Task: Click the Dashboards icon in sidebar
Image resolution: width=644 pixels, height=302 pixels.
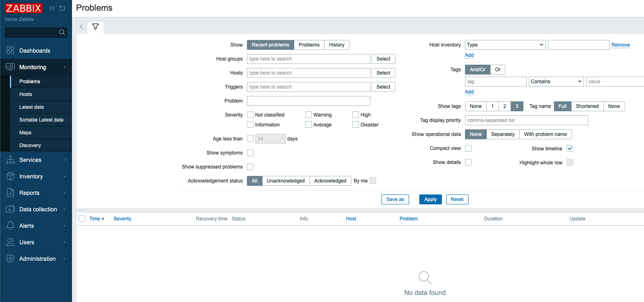Action: coord(10,51)
